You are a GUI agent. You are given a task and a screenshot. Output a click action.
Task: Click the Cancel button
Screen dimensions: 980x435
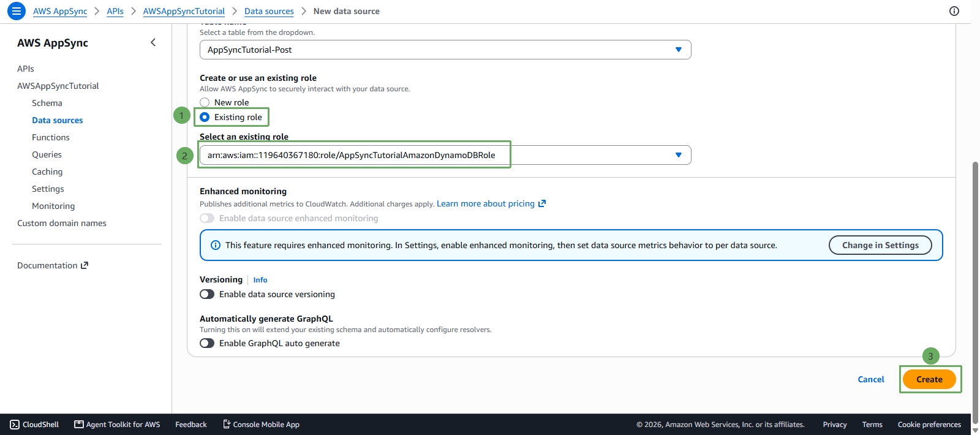pyautogui.click(x=871, y=379)
